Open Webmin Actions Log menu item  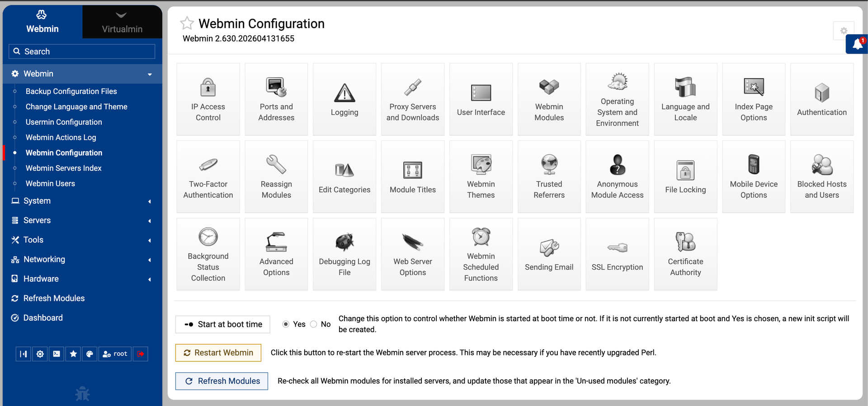pos(61,137)
